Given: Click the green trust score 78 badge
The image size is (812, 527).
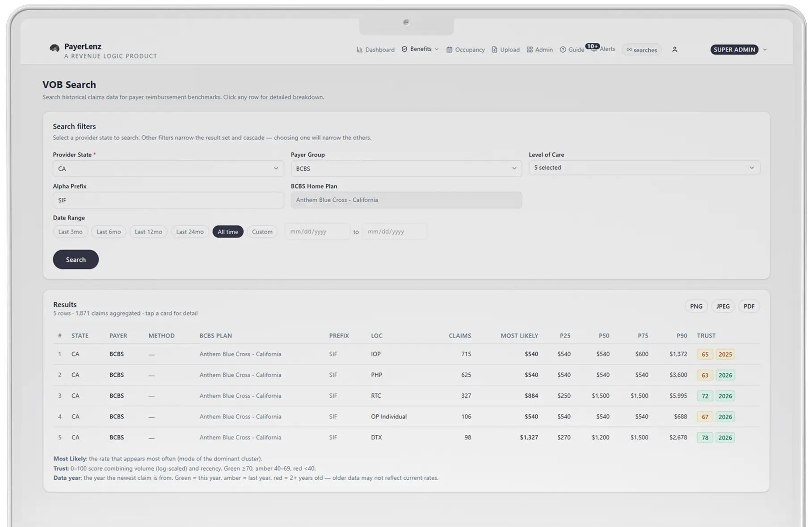Looking at the screenshot, I should click(x=705, y=438).
